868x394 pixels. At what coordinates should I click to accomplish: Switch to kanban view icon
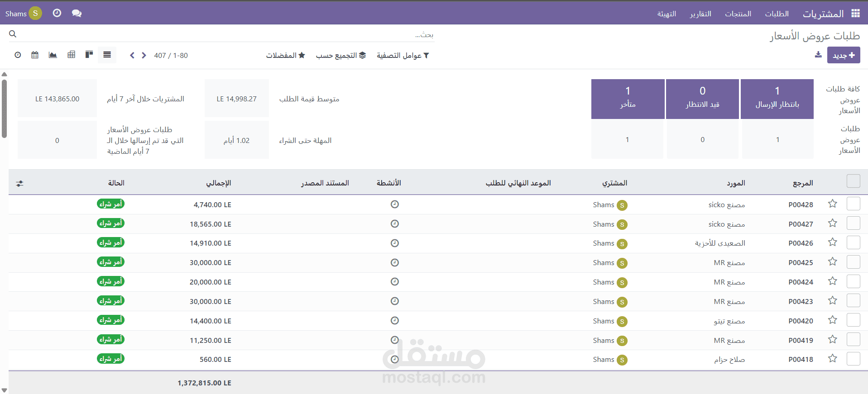click(89, 55)
